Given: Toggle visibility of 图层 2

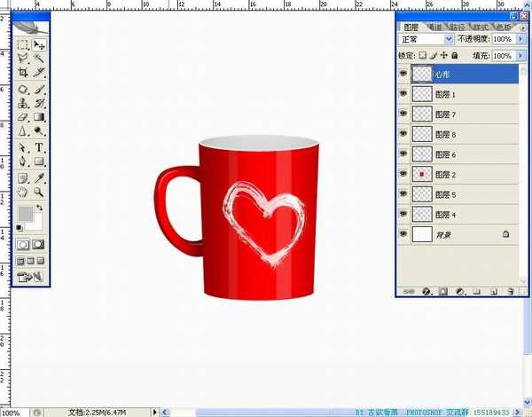Looking at the screenshot, I should (404, 175).
